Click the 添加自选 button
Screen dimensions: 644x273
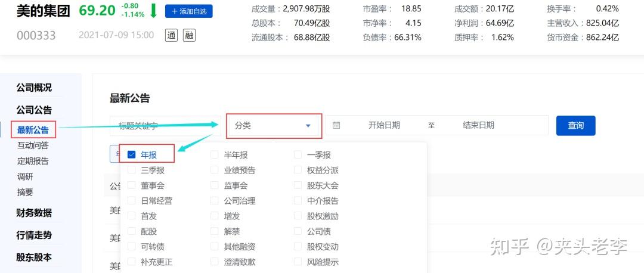tap(189, 11)
